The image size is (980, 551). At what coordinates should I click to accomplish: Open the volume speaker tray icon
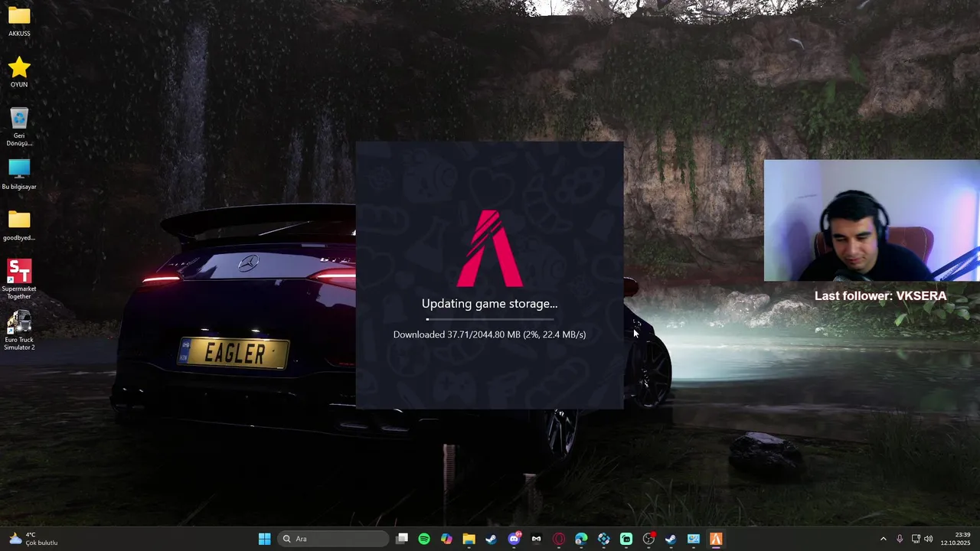click(929, 539)
